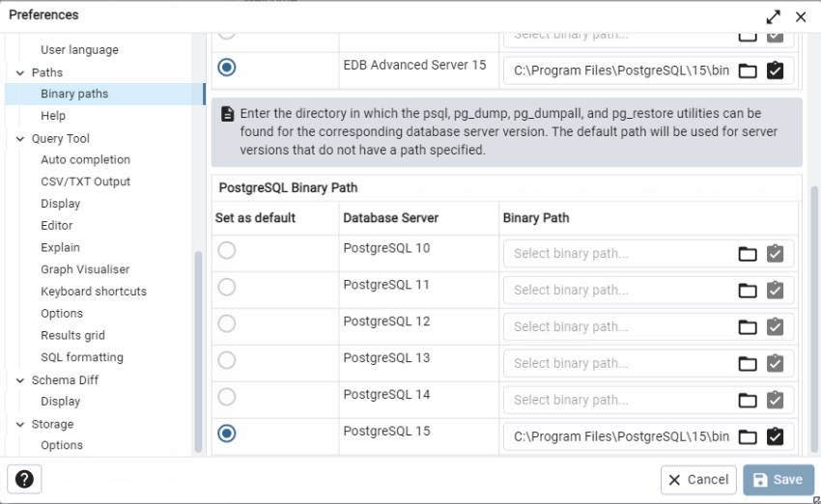
Task: Browse folder for PostgreSQL 12 binary path
Action: 748,327
